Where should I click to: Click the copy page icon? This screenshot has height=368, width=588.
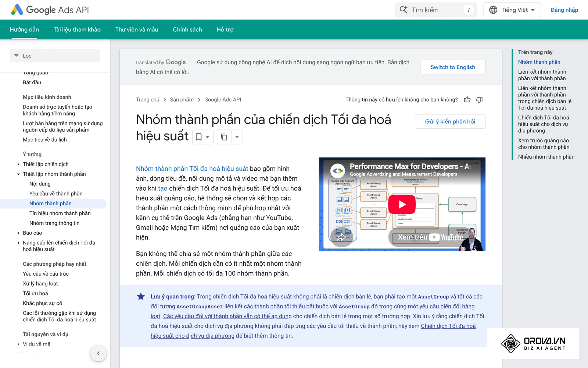[224, 137]
